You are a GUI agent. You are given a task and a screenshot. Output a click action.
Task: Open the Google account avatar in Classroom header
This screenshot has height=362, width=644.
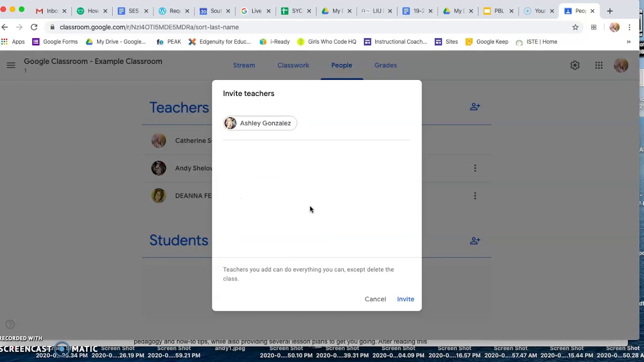point(621,65)
